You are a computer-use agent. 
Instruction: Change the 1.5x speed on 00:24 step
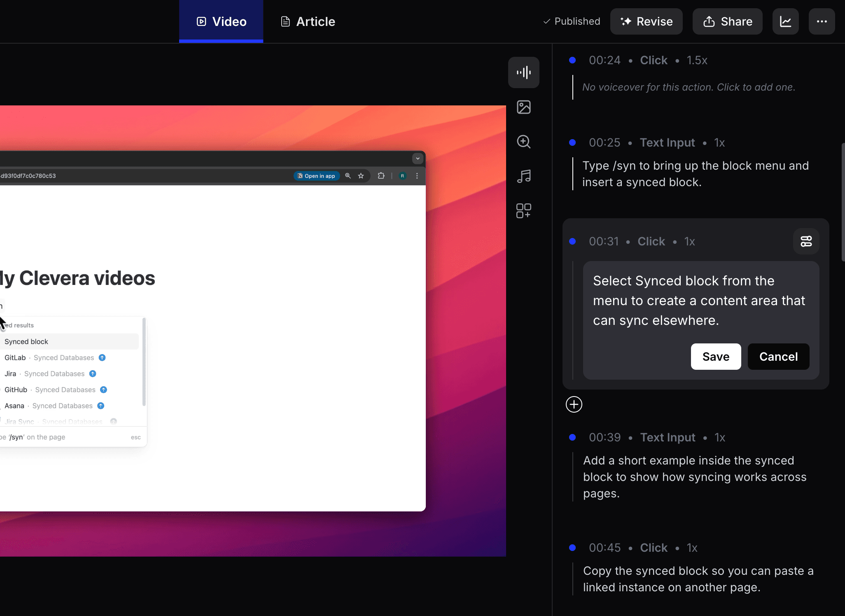click(697, 61)
